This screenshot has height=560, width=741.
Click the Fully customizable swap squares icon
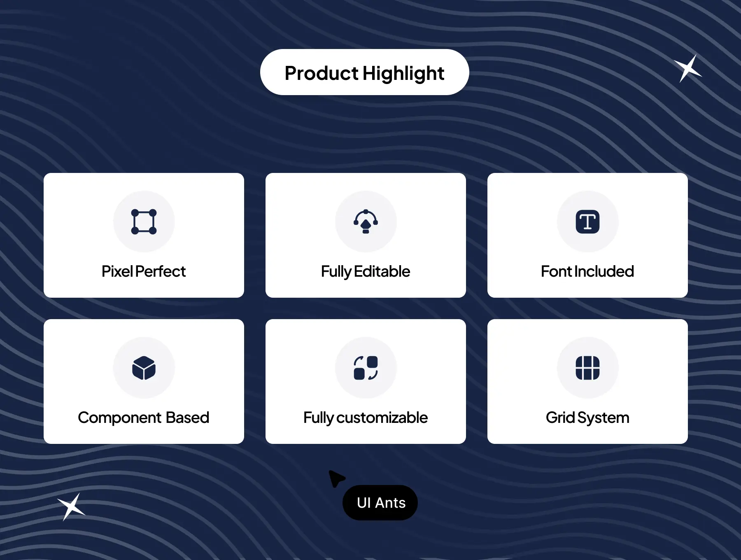(x=366, y=368)
